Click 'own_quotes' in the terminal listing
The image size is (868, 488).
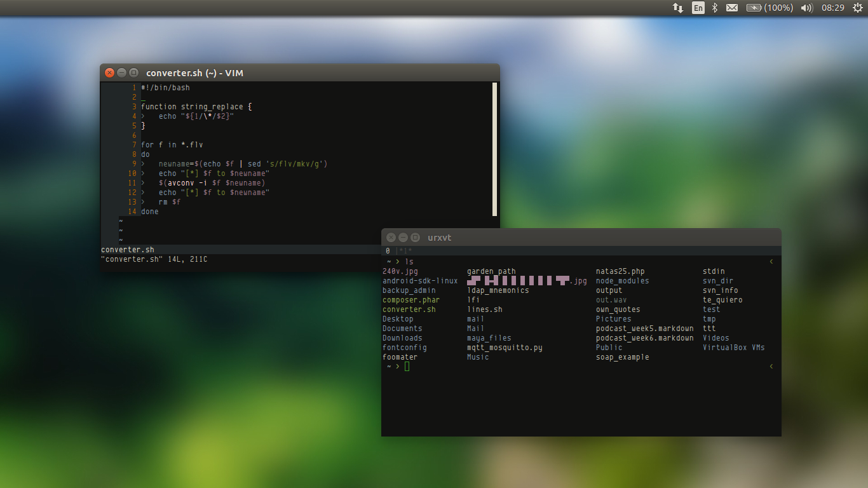click(x=618, y=309)
